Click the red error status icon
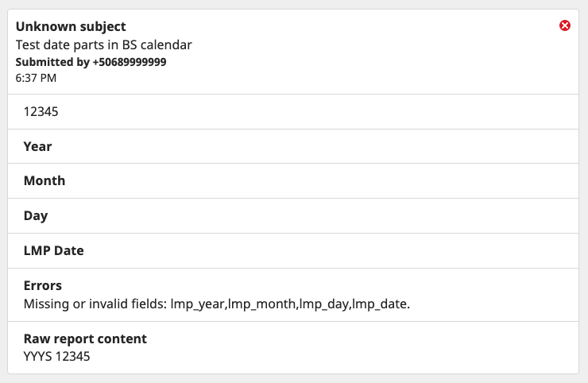This screenshot has width=588, height=383. (565, 25)
